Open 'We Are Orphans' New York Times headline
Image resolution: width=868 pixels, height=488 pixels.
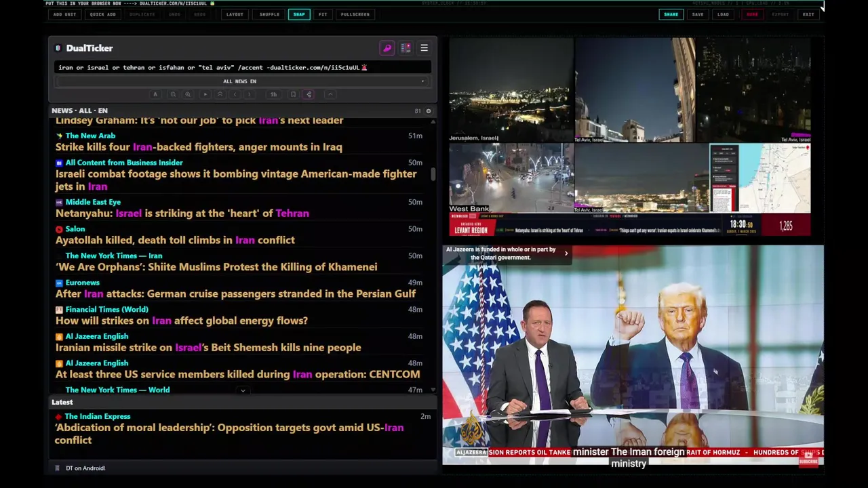(x=216, y=267)
